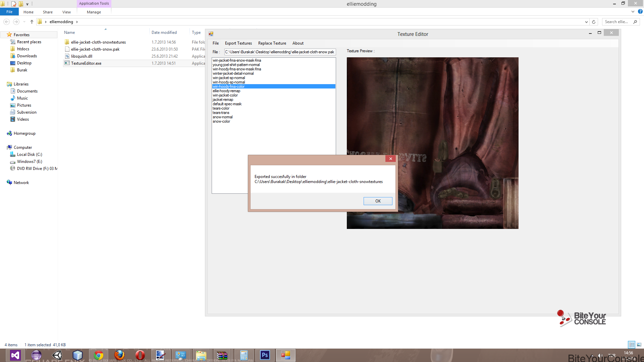Select highlighted win-hoody-fma-color texture
The image size is (644, 362).
[274, 86]
